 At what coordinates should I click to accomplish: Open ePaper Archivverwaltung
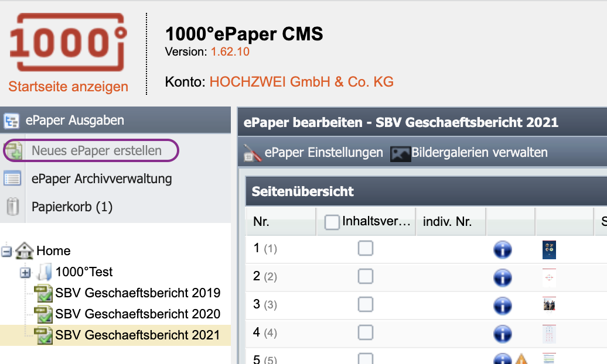tap(101, 178)
